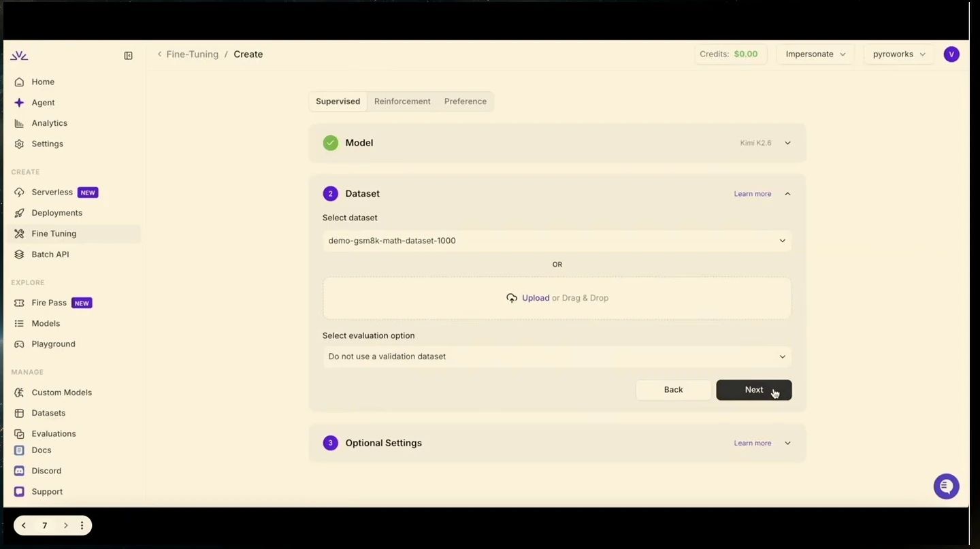Open Serverless section
The image size is (980, 549).
pyautogui.click(x=52, y=193)
